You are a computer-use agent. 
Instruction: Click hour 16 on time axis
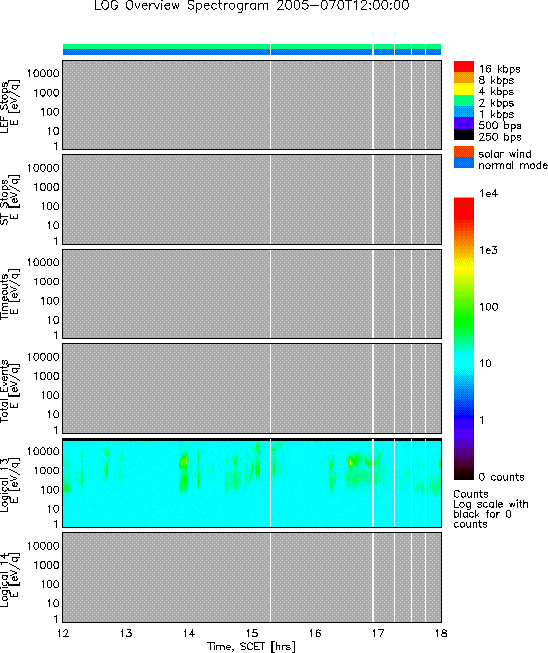pyautogui.click(x=315, y=633)
